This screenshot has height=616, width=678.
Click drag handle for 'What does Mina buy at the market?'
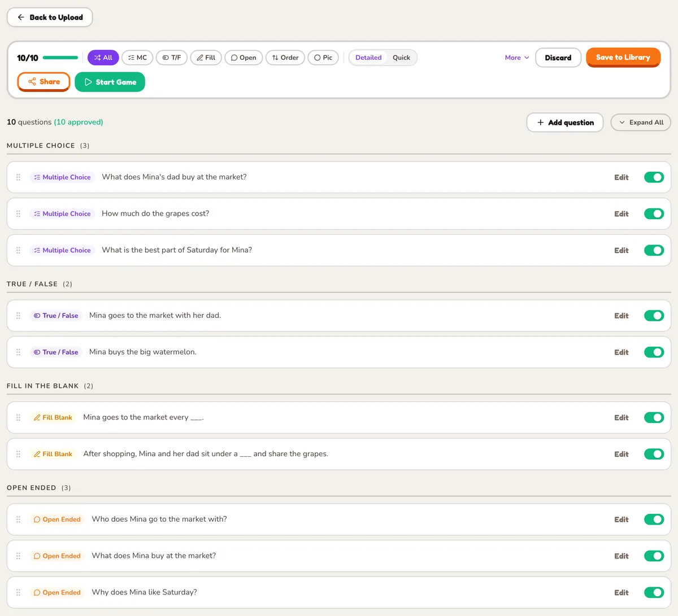[18, 556]
